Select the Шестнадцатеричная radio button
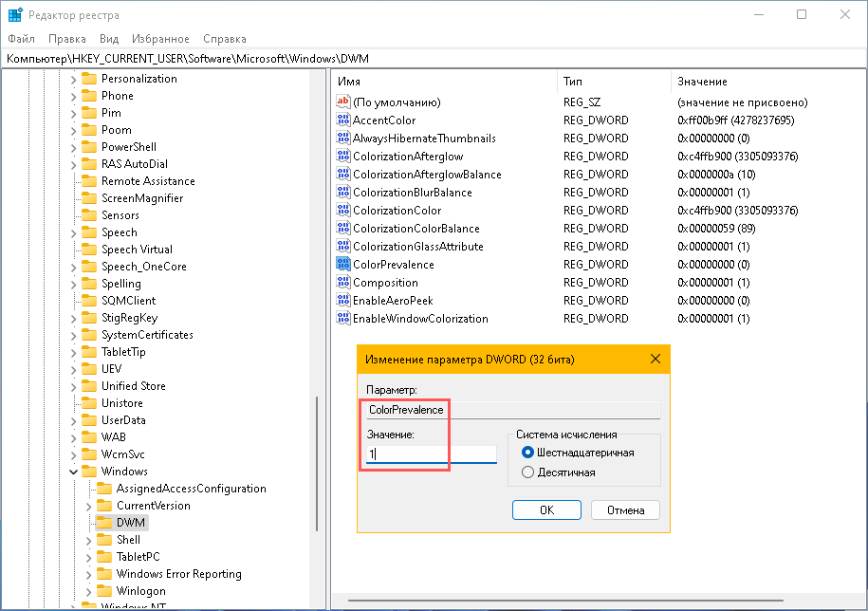This screenshot has height=611, width=868. tap(528, 453)
